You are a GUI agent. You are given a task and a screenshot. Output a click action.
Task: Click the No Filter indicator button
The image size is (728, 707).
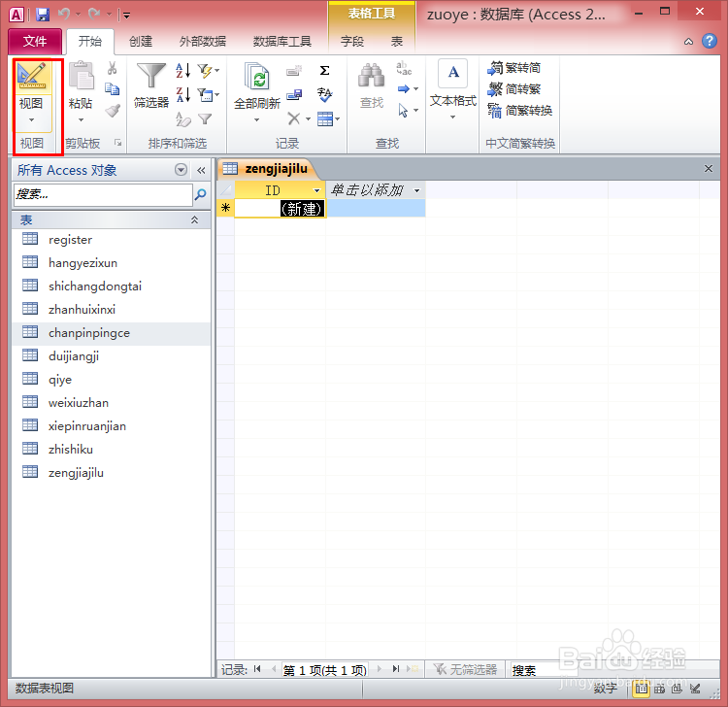465,669
